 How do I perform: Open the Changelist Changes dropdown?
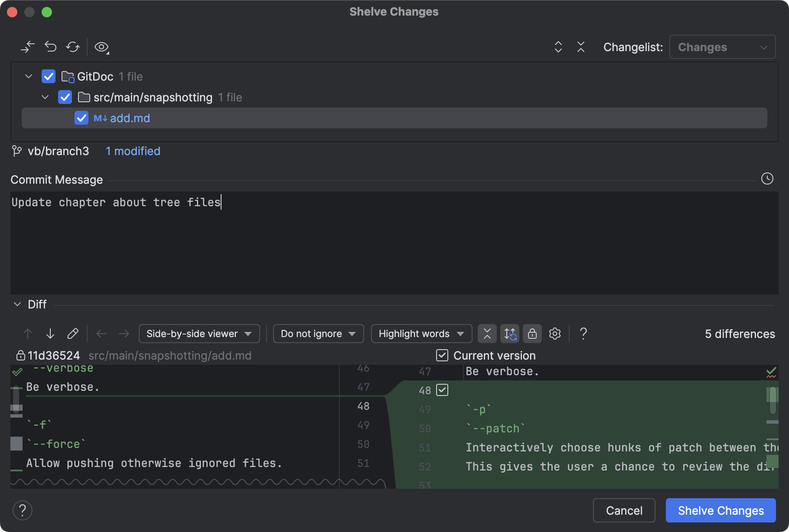pos(722,47)
